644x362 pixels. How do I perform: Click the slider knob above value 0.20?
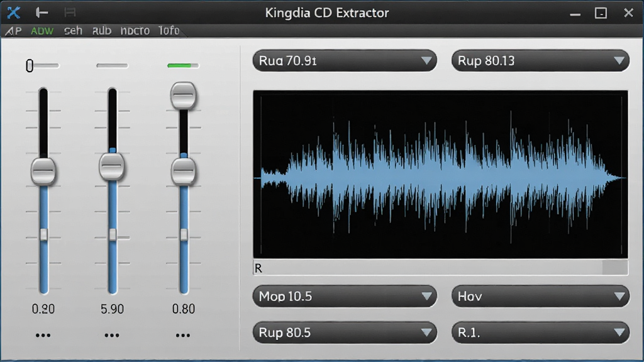point(43,171)
